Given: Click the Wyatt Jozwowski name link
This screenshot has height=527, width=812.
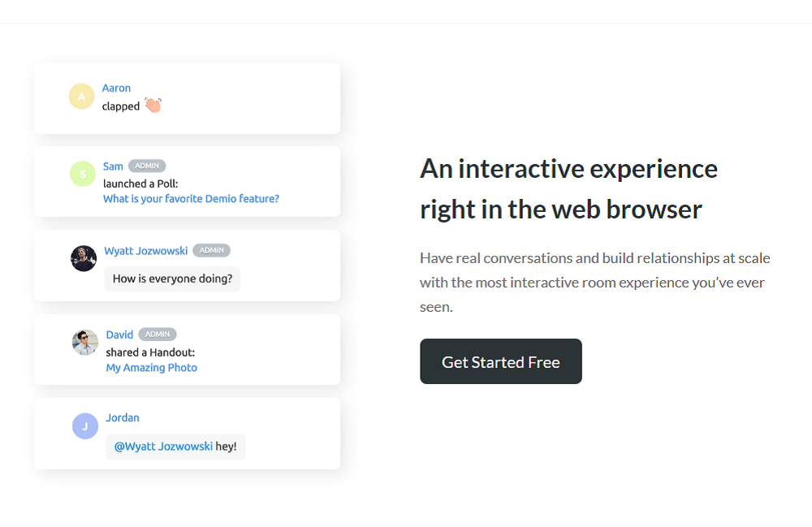Looking at the screenshot, I should coord(146,251).
